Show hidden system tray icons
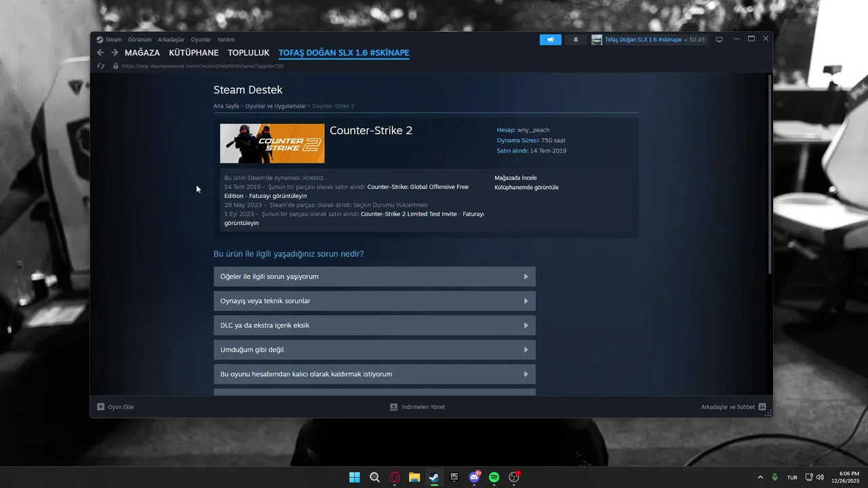Screen dimensions: 868x488 tap(759, 477)
